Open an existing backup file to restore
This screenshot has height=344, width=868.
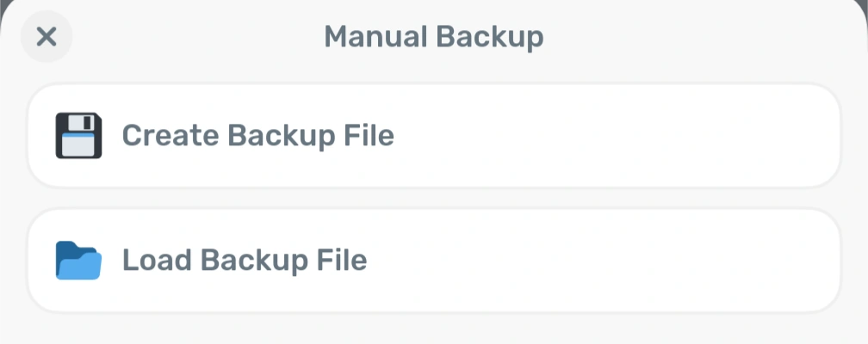pyautogui.click(x=433, y=261)
